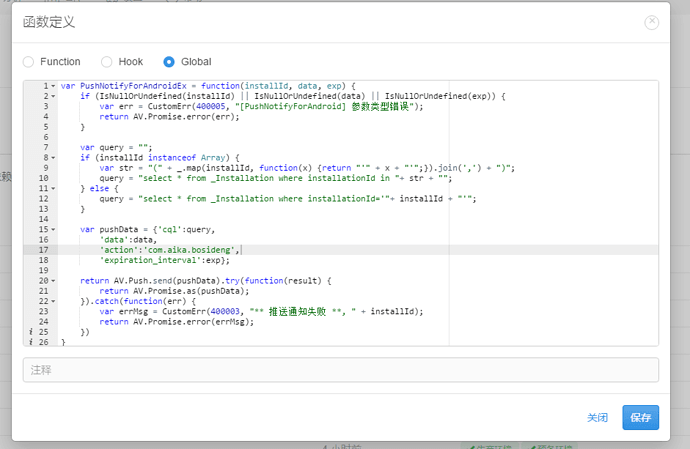Click 'var query = "";' on line 7

116,147
